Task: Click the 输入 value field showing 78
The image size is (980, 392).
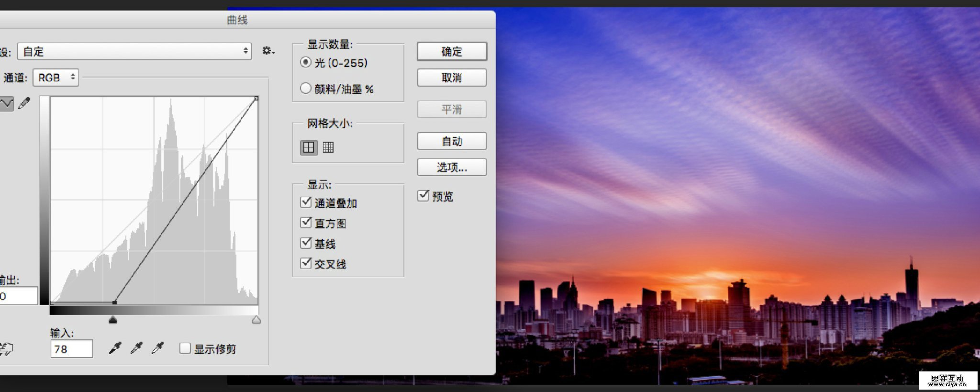Action: pyautogui.click(x=71, y=349)
